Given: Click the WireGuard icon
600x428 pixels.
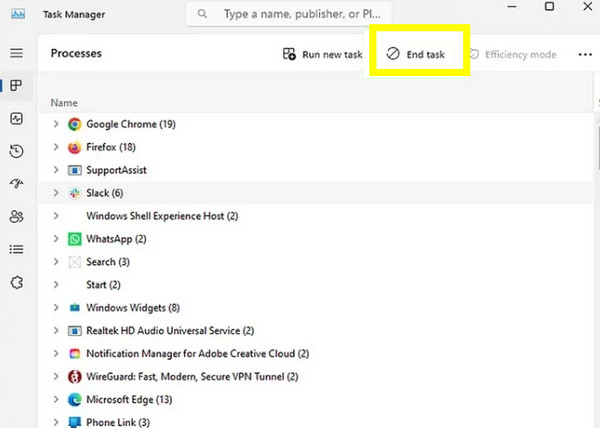Looking at the screenshot, I should [75, 377].
